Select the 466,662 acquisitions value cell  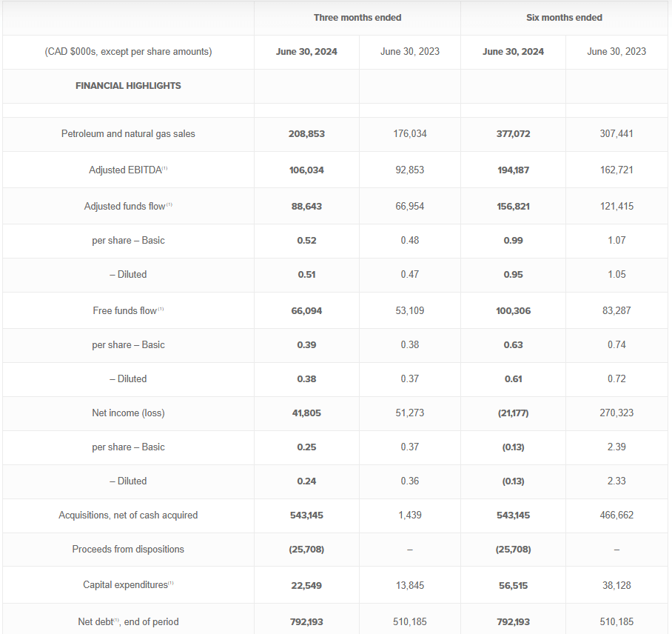[616, 515]
